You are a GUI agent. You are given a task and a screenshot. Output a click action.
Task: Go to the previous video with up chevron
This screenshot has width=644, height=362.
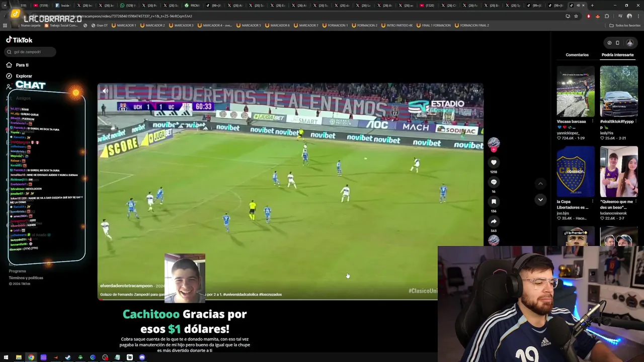(540, 184)
